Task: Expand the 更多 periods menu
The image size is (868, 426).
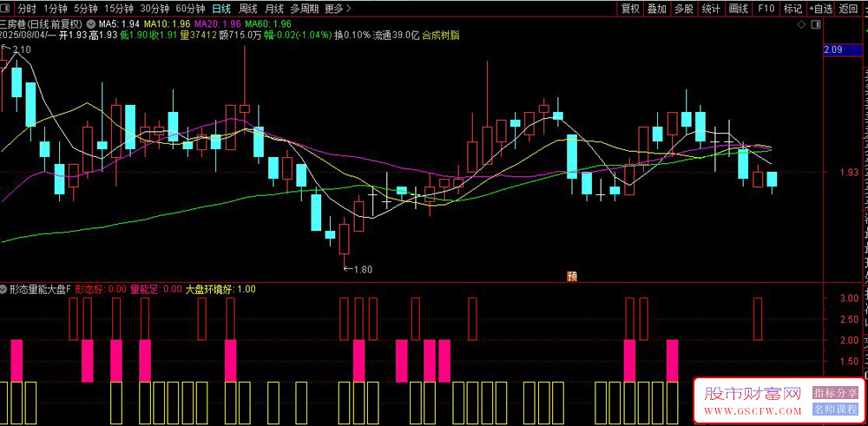Action: tap(338, 9)
